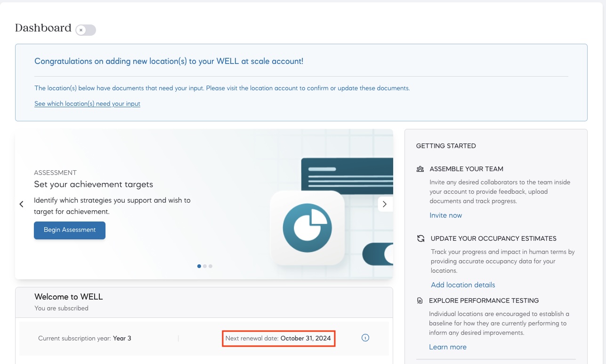Click the congratulations banner heading
Image resolution: width=606 pixels, height=364 pixels.
pyautogui.click(x=169, y=61)
